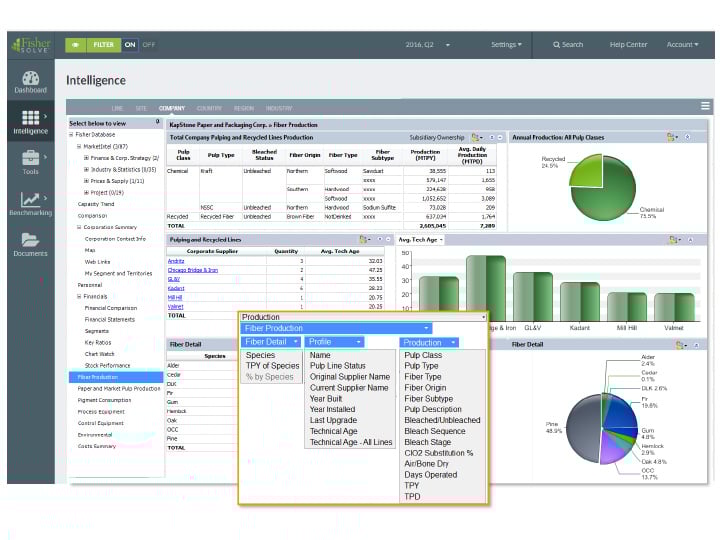Screen dimensions: 722x540
Task: Open export icon in right Fiber Detail panel
Action: [x=681, y=345]
